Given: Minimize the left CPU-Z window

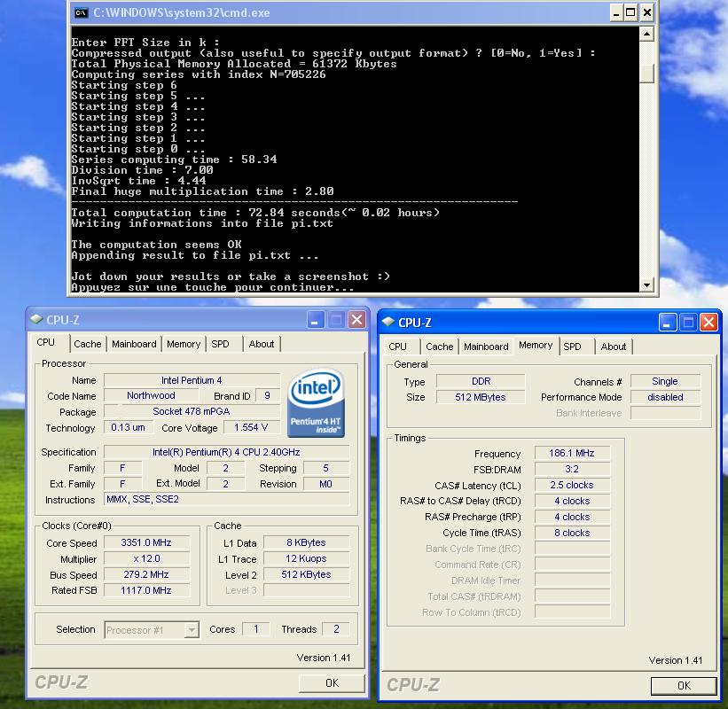Looking at the screenshot, I should click(x=315, y=320).
